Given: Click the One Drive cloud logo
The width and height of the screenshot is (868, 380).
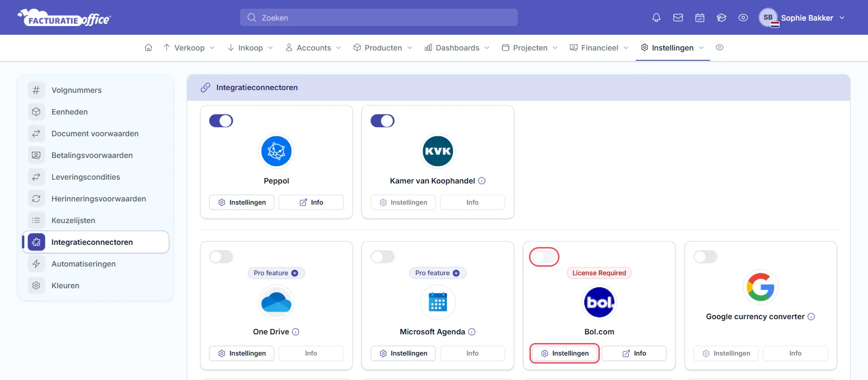Looking at the screenshot, I should tap(276, 302).
